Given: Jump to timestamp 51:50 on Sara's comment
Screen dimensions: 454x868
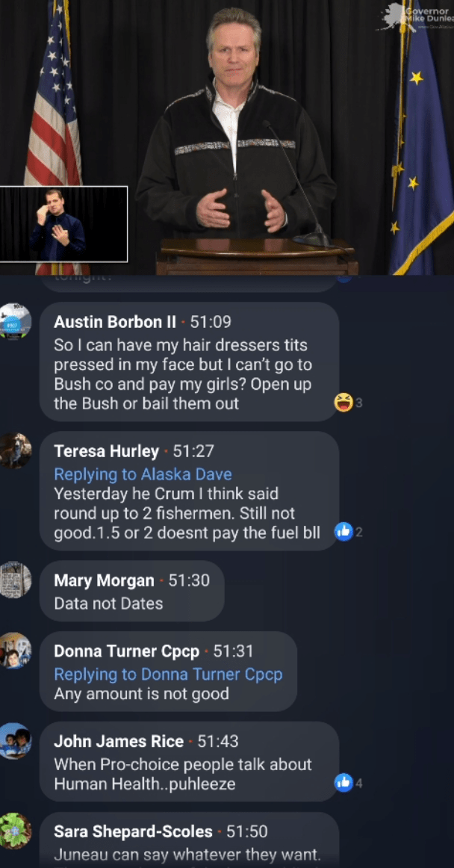Looking at the screenshot, I should [x=247, y=831].
